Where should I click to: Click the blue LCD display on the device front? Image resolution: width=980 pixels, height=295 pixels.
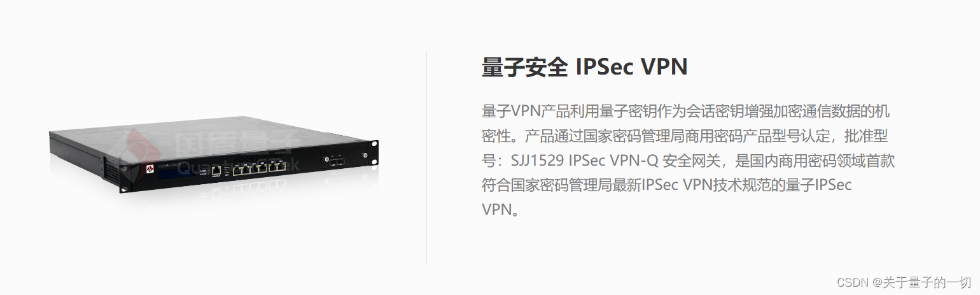coord(176,174)
